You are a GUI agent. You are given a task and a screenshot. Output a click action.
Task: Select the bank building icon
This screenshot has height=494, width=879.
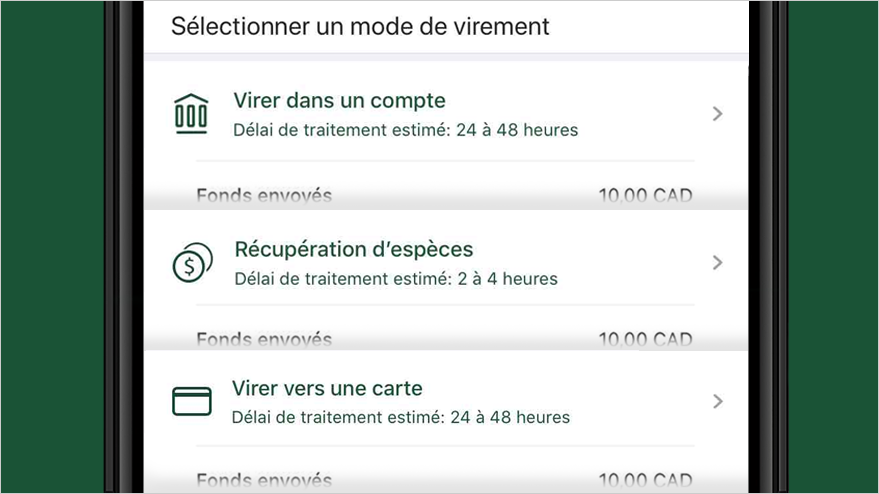click(191, 114)
